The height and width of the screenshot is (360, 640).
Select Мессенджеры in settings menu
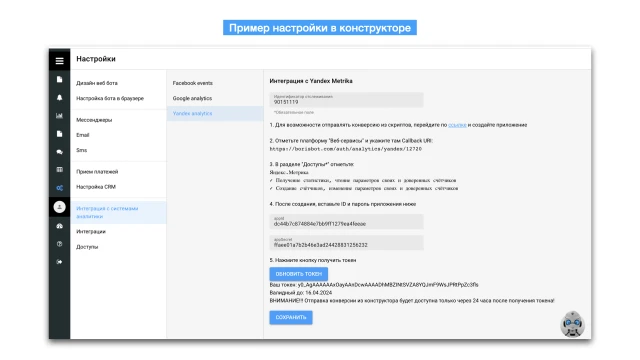pyautogui.click(x=94, y=120)
